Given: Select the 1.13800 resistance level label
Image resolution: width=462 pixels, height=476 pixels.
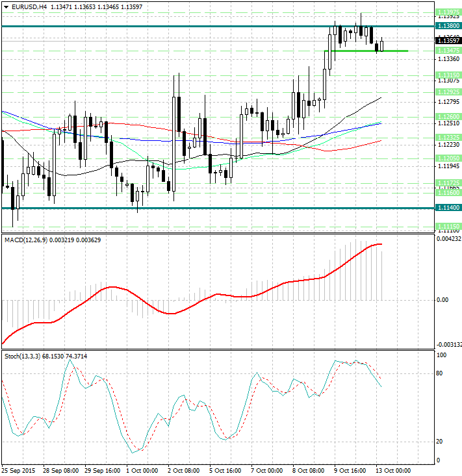Looking at the screenshot, I should click(x=449, y=26).
